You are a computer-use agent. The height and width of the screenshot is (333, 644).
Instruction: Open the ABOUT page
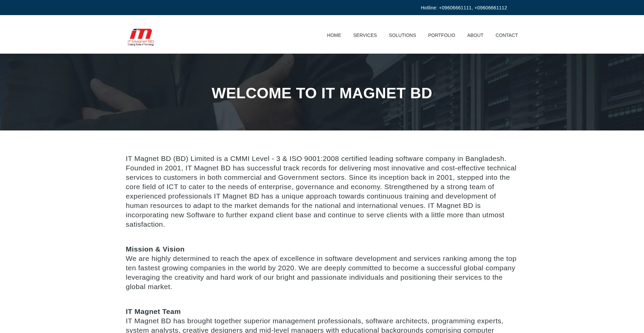click(x=475, y=35)
